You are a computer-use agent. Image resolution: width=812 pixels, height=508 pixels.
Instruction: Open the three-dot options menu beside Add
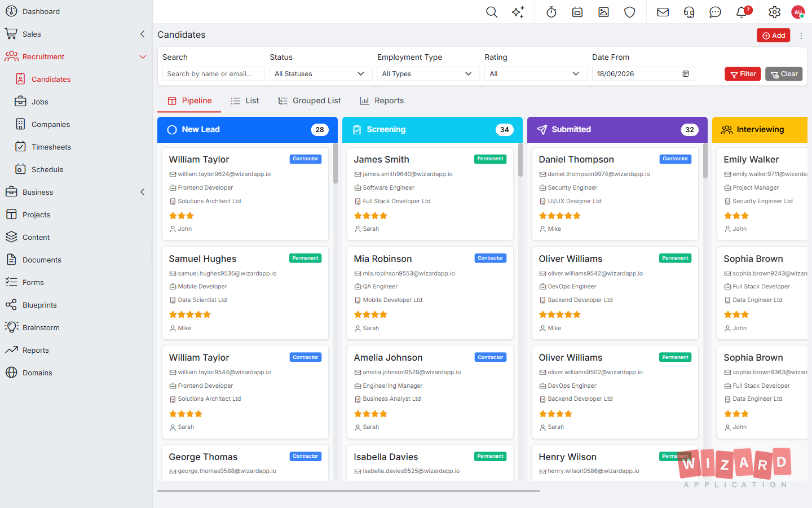pos(801,36)
